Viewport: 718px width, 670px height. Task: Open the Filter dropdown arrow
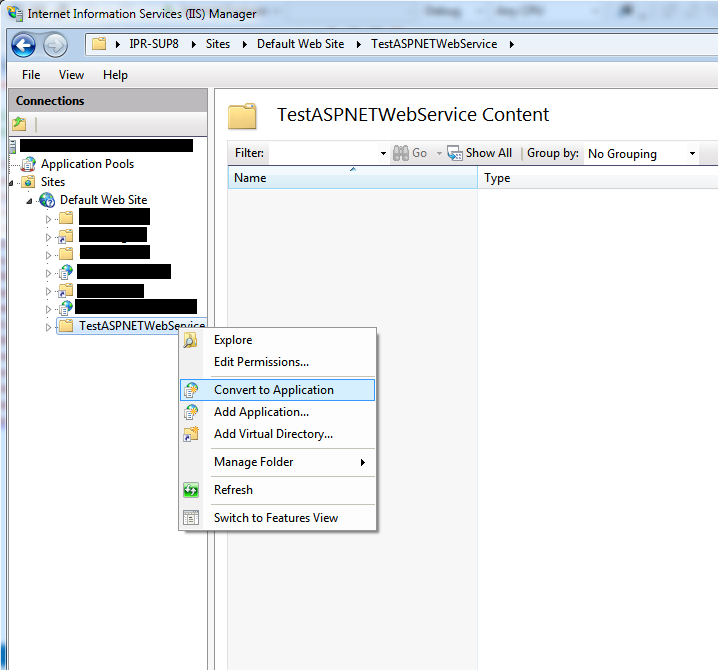(x=383, y=153)
